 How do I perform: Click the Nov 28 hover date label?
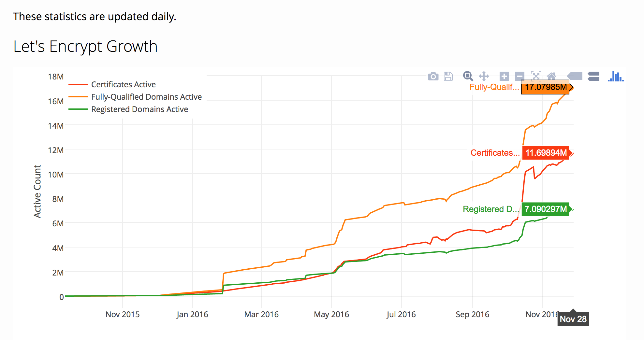coord(573,319)
